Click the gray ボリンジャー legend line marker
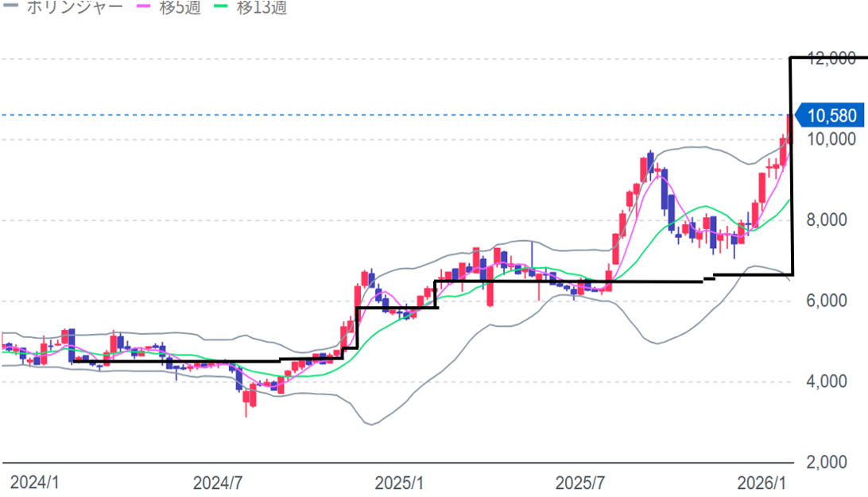 coord(11,8)
